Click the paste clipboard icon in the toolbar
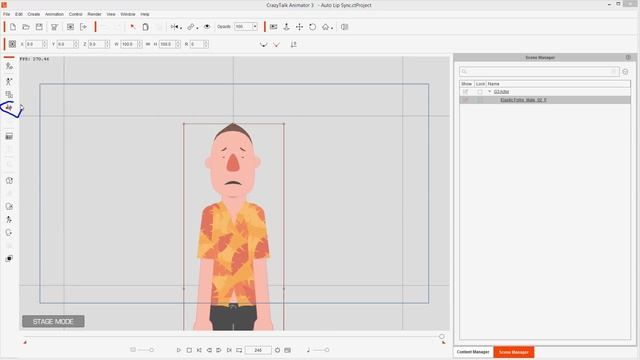The image size is (640, 360). tap(145, 27)
